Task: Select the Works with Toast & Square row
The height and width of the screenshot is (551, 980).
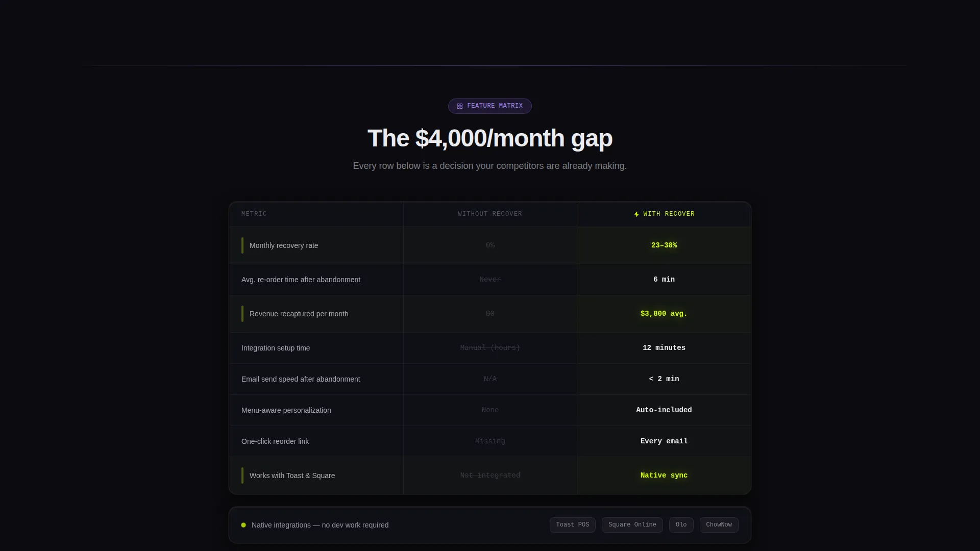Action: (490, 475)
